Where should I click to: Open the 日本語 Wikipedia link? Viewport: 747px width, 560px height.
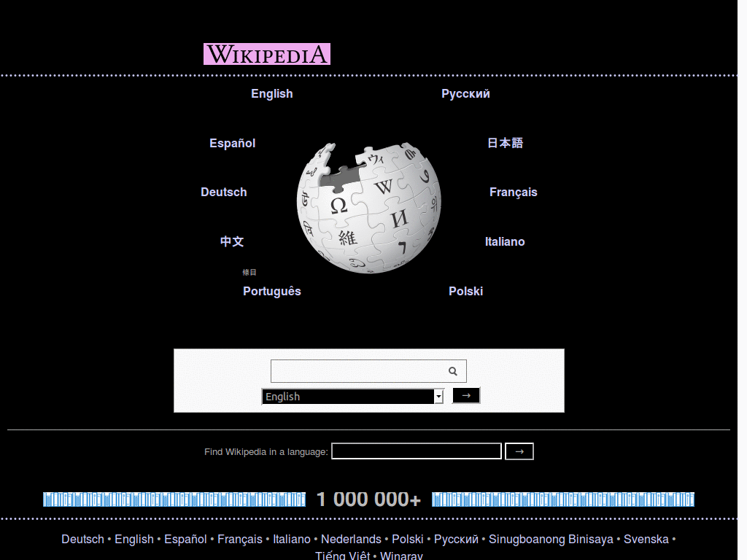tap(505, 143)
